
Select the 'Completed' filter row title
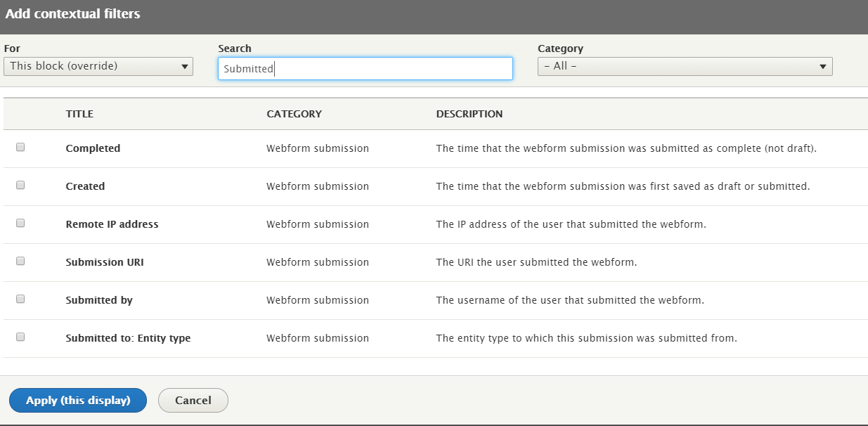[x=93, y=148]
